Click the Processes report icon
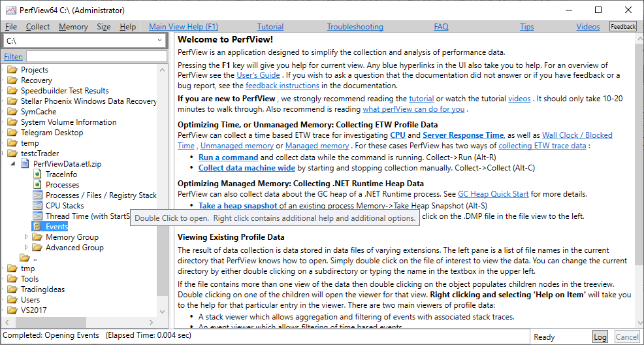Viewport: 644px width, 345px height. [38, 185]
